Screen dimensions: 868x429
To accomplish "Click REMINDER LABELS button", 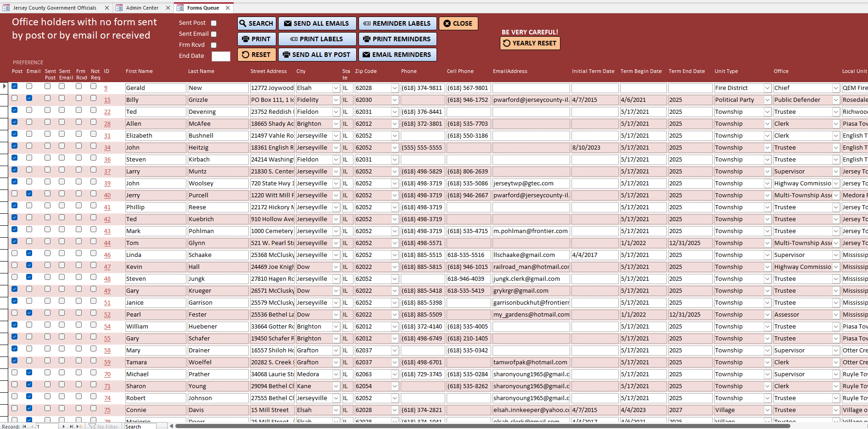I will click(x=398, y=23).
